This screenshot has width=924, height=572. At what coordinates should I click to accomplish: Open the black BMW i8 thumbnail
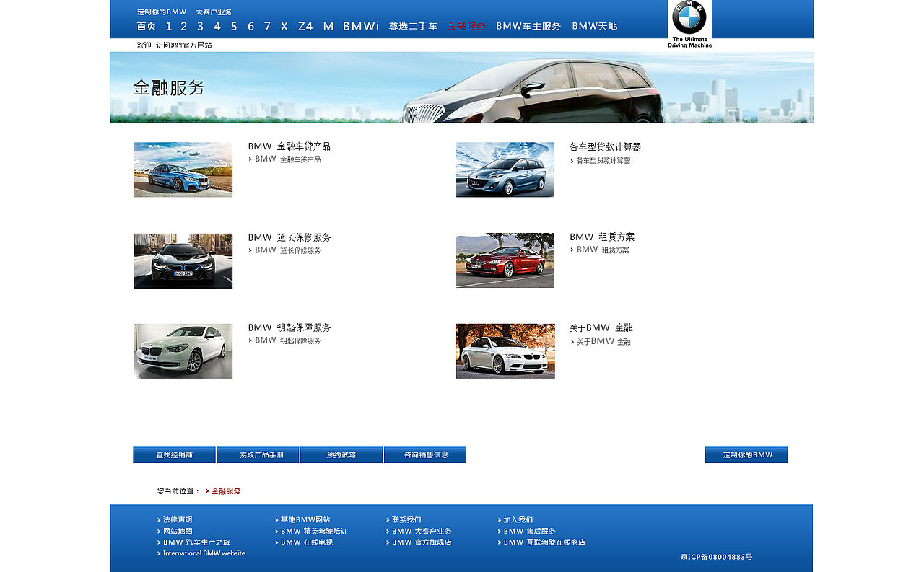[183, 260]
